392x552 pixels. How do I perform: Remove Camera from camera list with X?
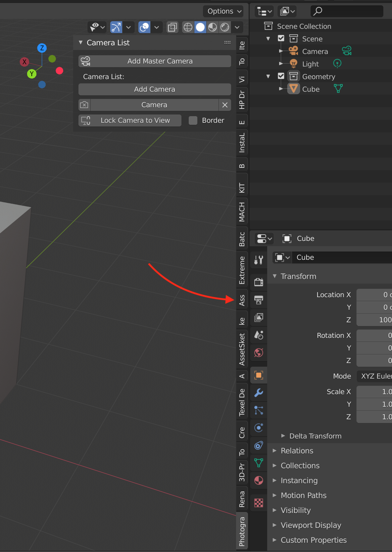click(225, 105)
